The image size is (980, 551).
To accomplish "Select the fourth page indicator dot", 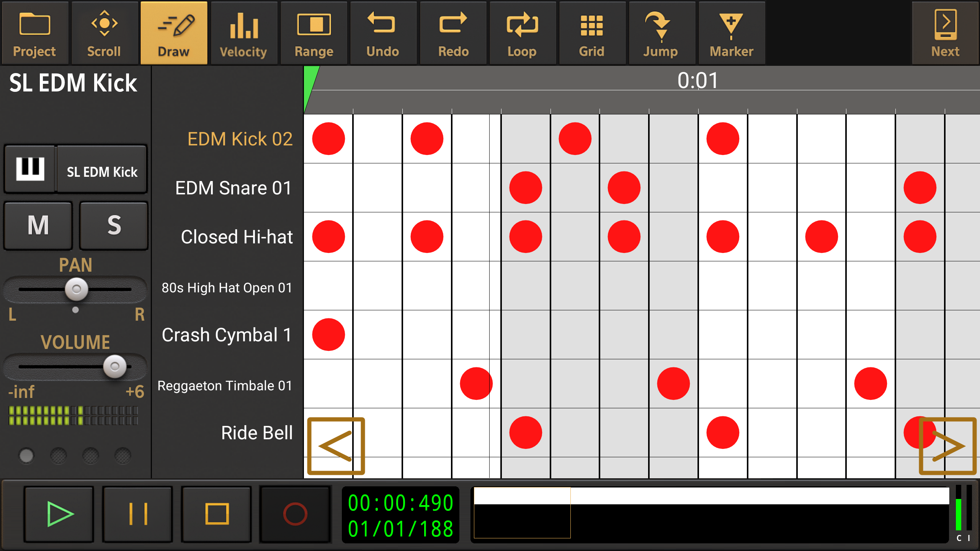I will (x=123, y=455).
